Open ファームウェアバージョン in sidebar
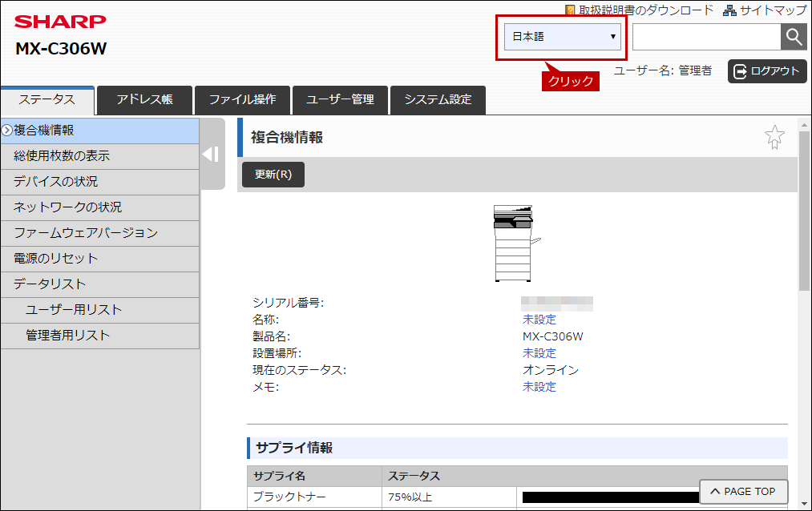The height and width of the screenshot is (511, 812). [x=100, y=233]
